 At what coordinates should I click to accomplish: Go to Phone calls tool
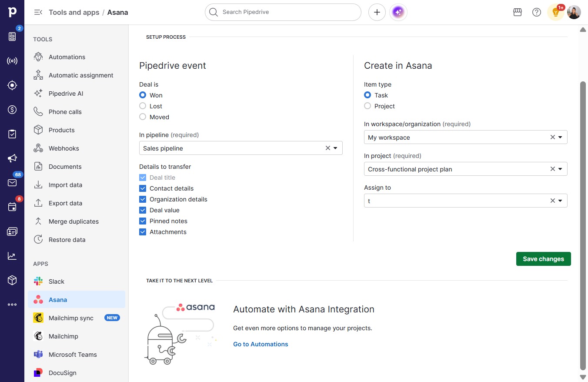click(77, 112)
